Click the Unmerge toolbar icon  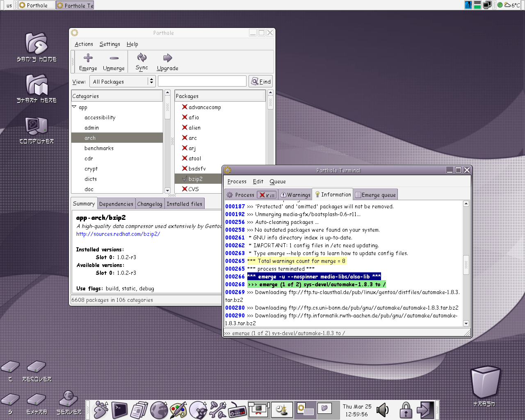pyautogui.click(x=114, y=62)
